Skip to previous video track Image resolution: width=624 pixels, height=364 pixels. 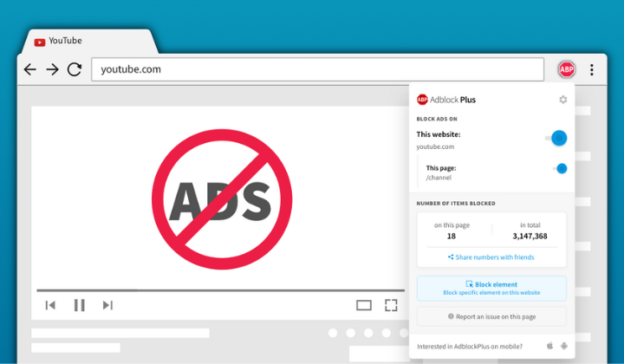pos(50,305)
